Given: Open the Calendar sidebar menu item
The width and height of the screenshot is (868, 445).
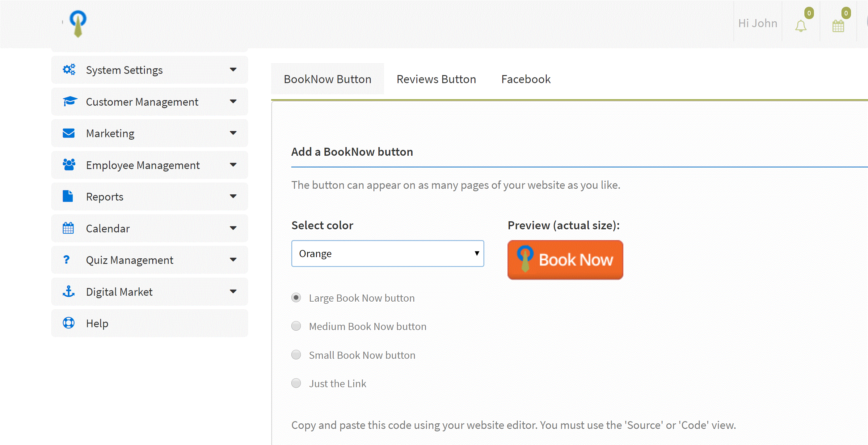Looking at the screenshot, I should point(108,229).
